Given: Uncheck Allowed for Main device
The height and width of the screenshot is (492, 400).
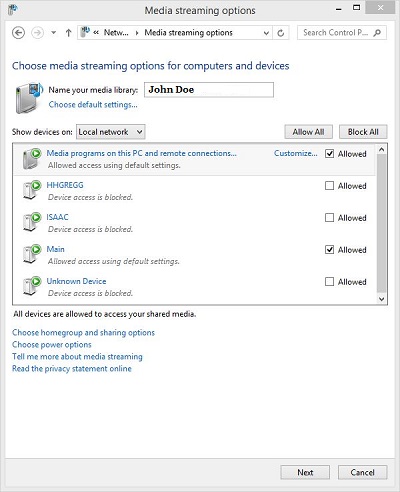Looking at the screenshot, I should coord(329,250).
